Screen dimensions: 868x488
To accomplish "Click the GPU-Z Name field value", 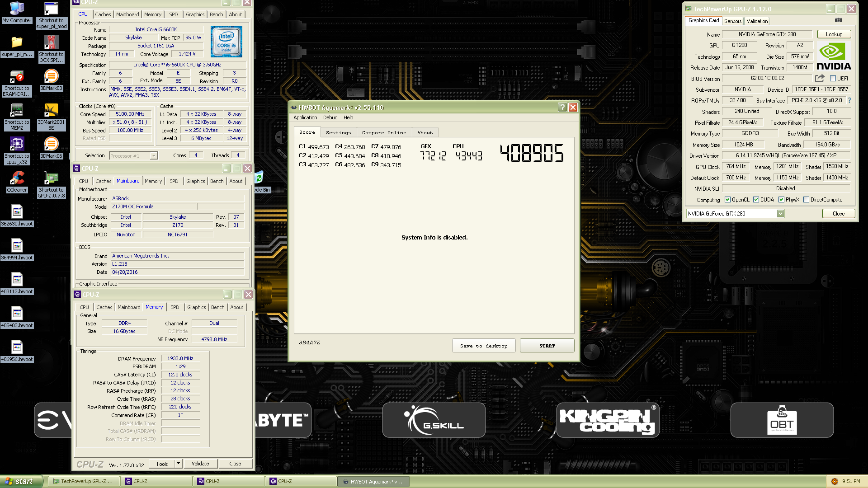I will point(767,34).
